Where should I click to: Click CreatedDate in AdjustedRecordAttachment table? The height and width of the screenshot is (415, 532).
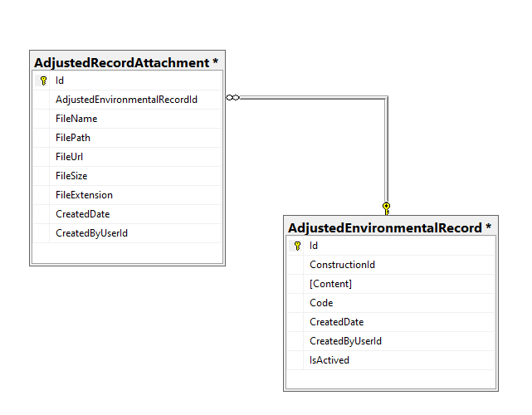[x=82, y=214]
